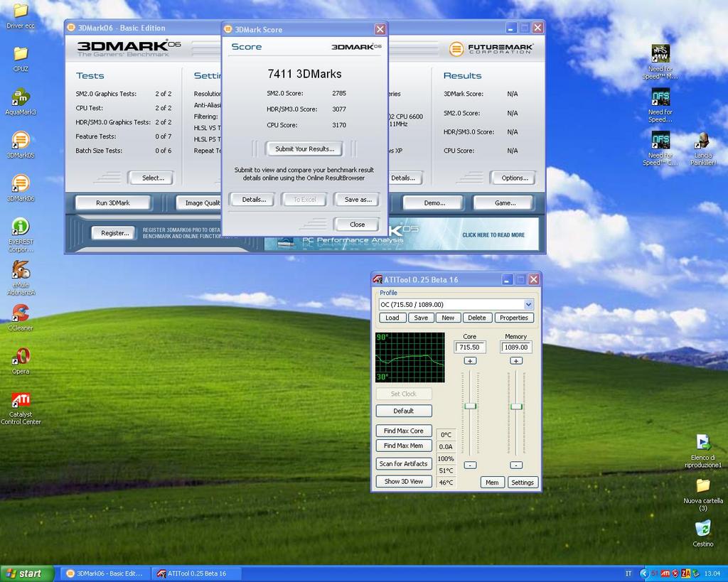Click the IT language indicator in the taskbar
Image resolution: width=728 pixels, height=582 pixels.
coord(628,573)
